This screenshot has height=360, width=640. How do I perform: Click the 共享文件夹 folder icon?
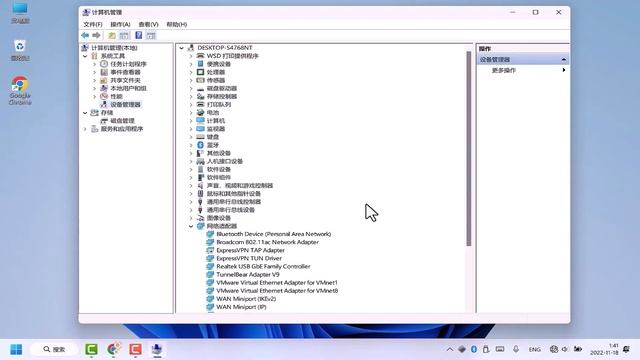104,80
